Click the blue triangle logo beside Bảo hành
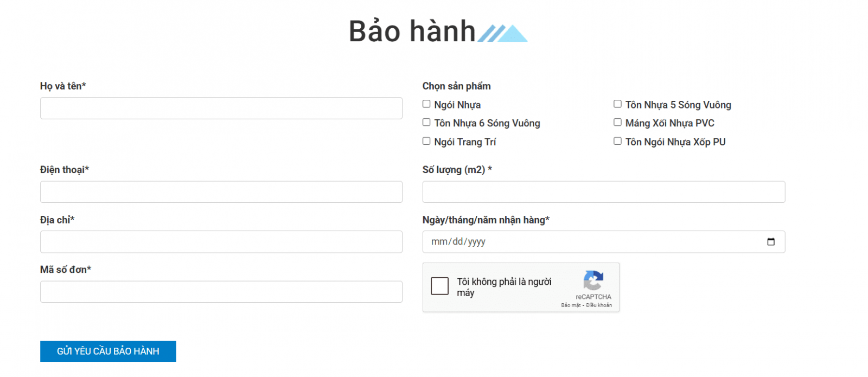This screenshot has width=868, height=377. (x=502, y=33)
